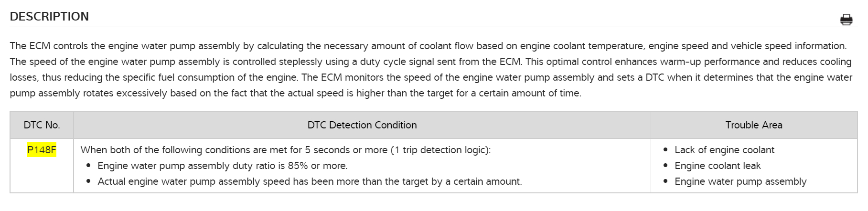
Task: Click the DTC No. column header
Action: (42, 125)
